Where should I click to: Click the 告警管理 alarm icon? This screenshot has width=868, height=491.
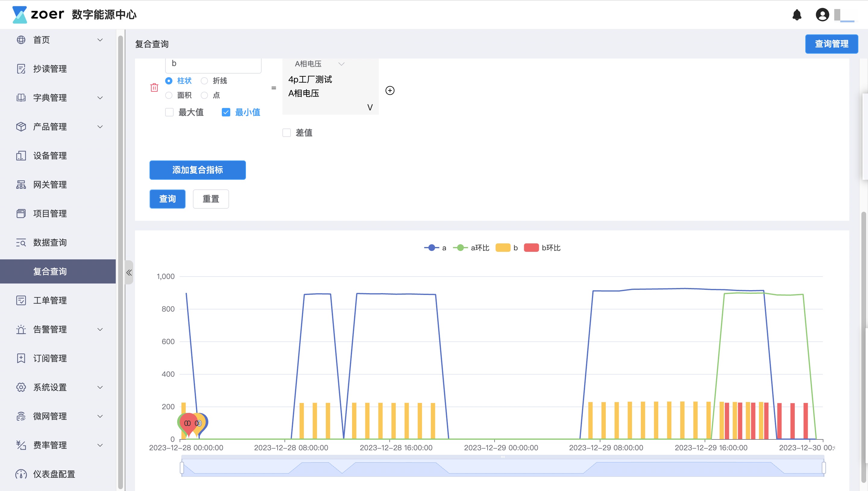[x=21, y=329]
